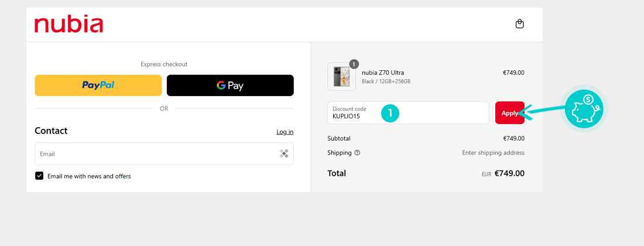
Task: Open the nubia Z70 Ultra product thumbnail
Action: tap(341, 76)
